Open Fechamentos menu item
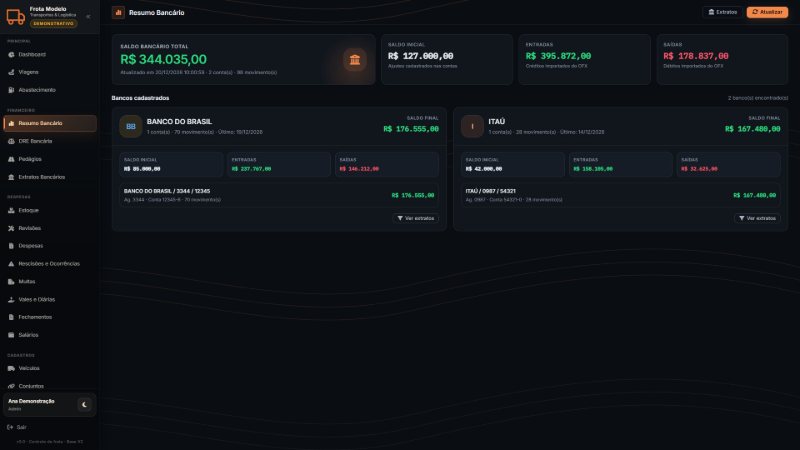 49,317
